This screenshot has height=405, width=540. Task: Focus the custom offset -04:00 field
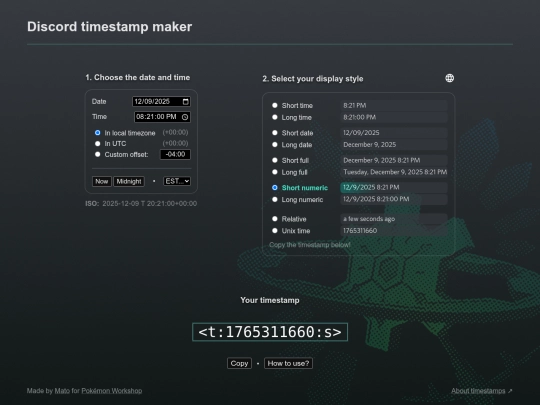pos(175,154)
